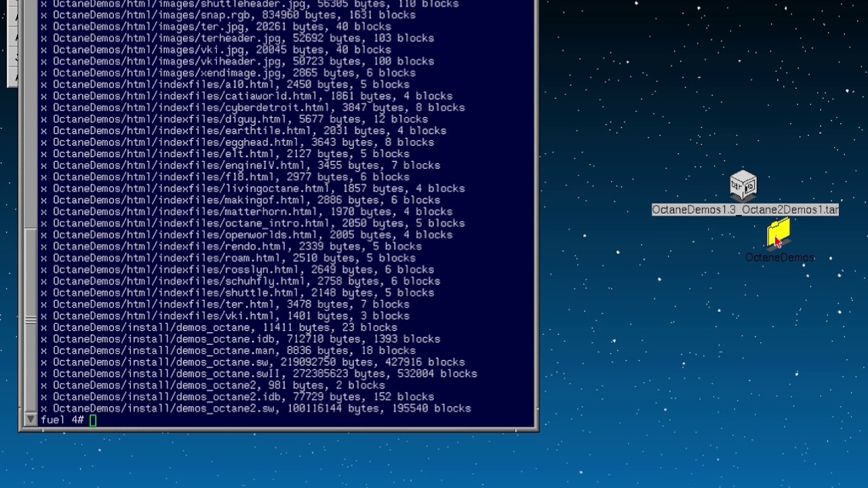This screenshot has height=488, width=868.
Task: Click the demos_octane2.sw output line
Action: (255, 409)
